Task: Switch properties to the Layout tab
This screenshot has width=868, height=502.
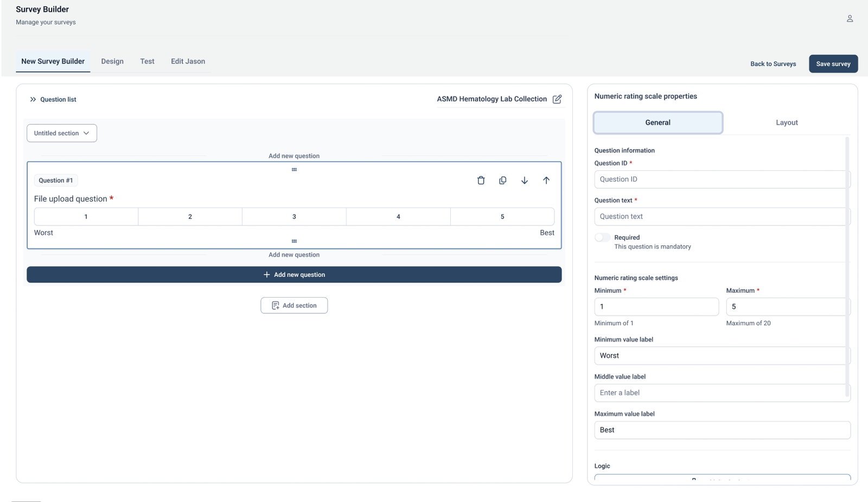Action: (786, 123)
